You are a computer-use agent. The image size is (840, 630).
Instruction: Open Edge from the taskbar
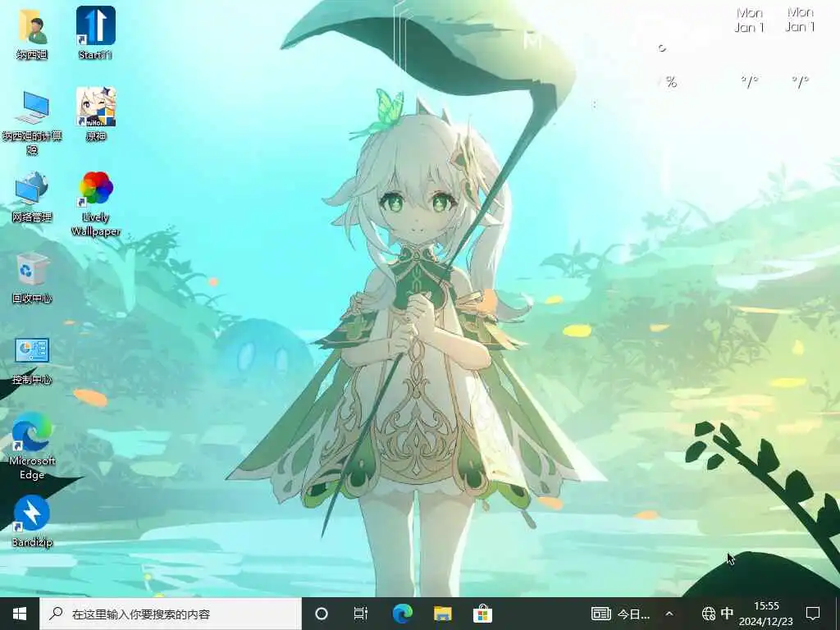[402, 614]
